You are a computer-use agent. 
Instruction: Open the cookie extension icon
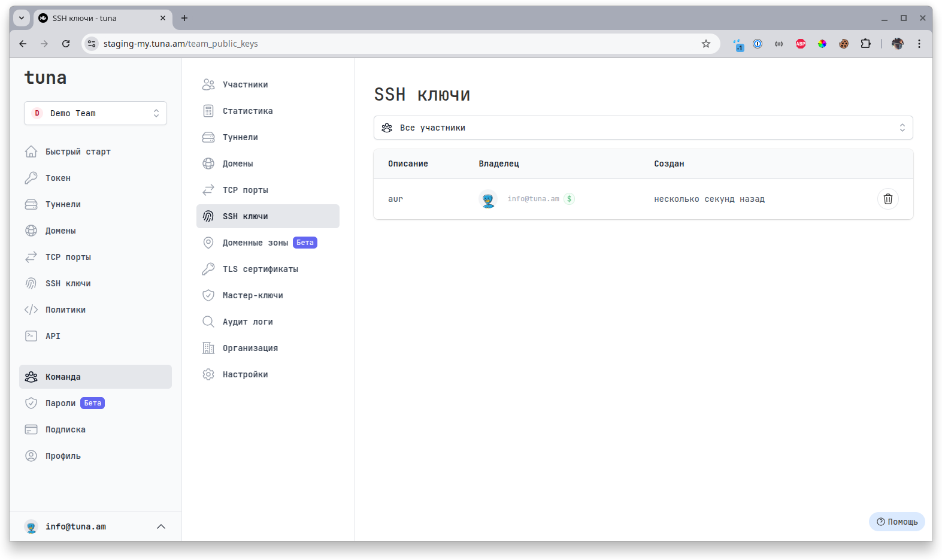[844, 44]
